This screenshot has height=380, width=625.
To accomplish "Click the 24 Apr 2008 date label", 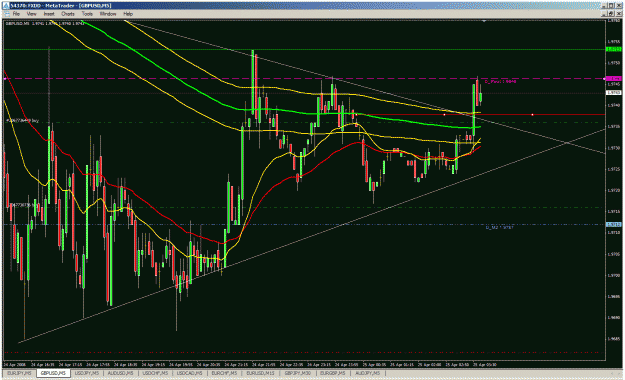I will point(14,364).
